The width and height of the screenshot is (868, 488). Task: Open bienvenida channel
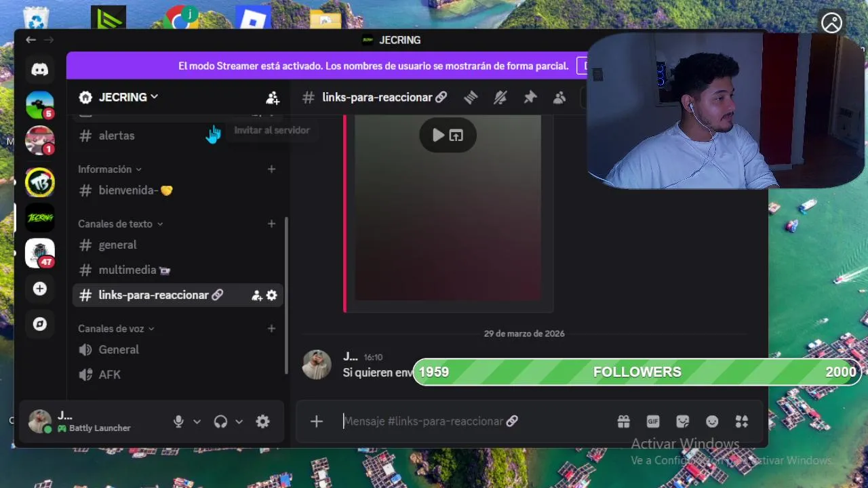pos(178,190)
